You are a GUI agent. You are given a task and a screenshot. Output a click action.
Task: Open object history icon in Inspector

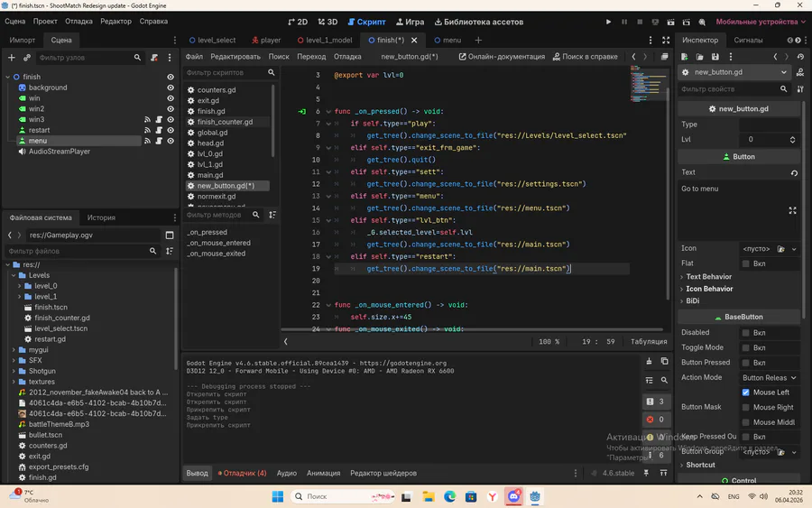click(800, 57)
